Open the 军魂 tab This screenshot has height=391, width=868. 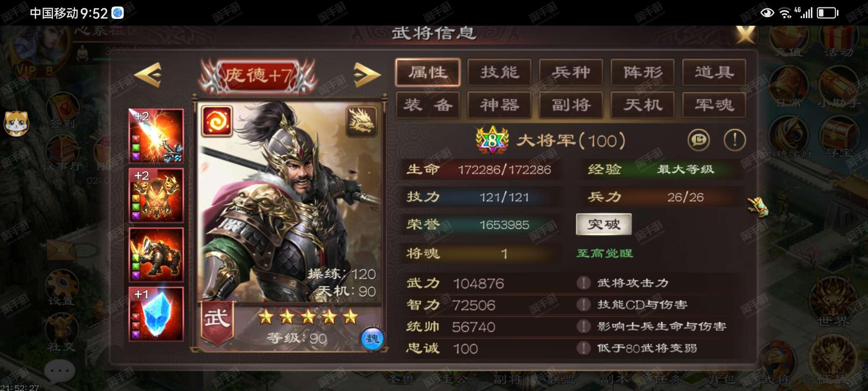coord(714,105)
